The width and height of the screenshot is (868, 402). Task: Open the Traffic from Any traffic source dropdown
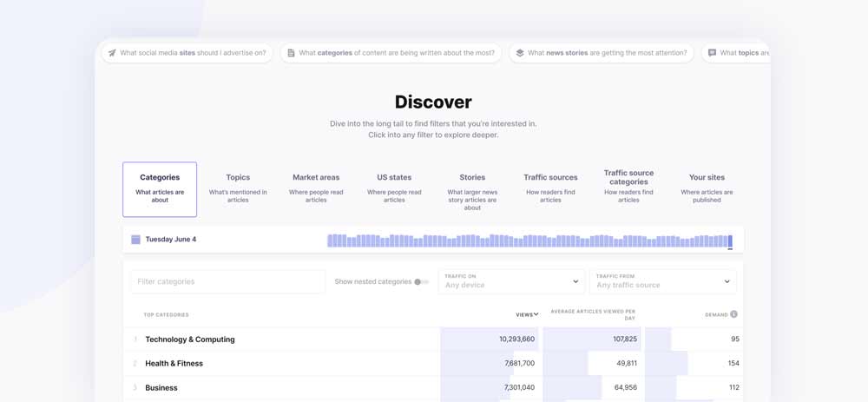coord(663,281)
